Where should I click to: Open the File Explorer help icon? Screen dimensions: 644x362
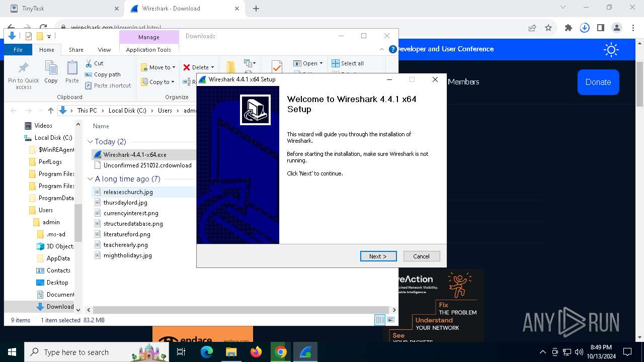(x=393, y=49)
